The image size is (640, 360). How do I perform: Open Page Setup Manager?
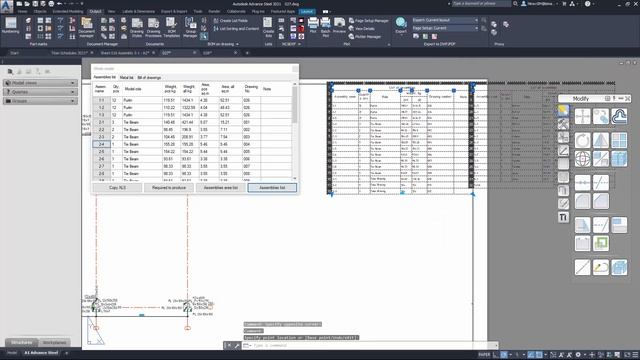pos(369,20)
